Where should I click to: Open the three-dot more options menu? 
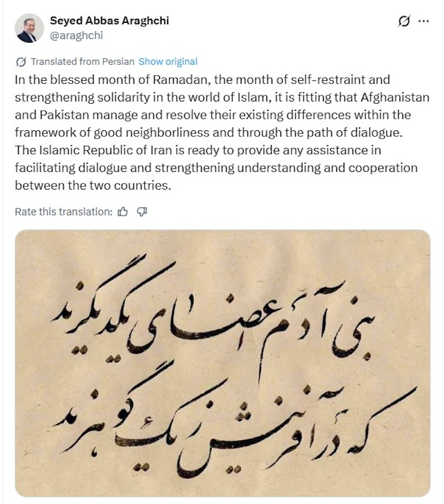pos(423,21)
